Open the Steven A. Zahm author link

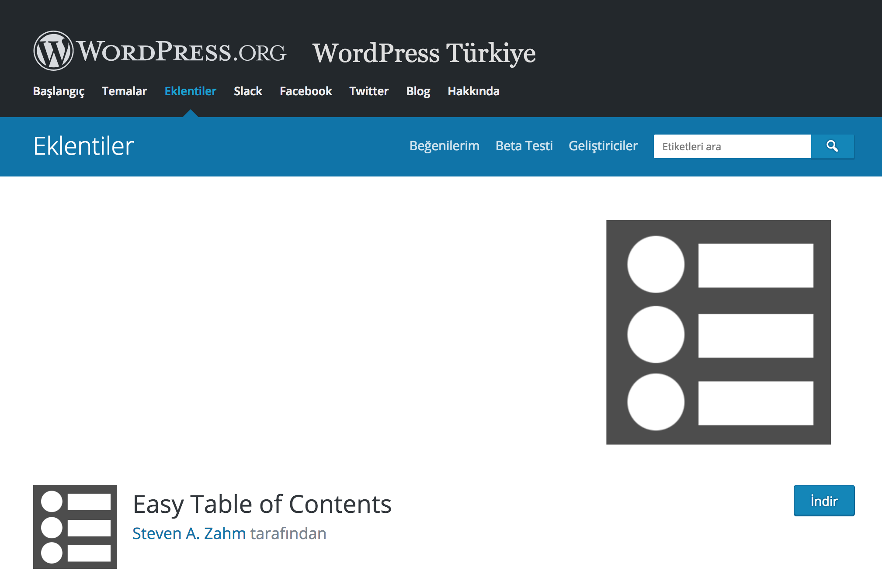(189, 533)
